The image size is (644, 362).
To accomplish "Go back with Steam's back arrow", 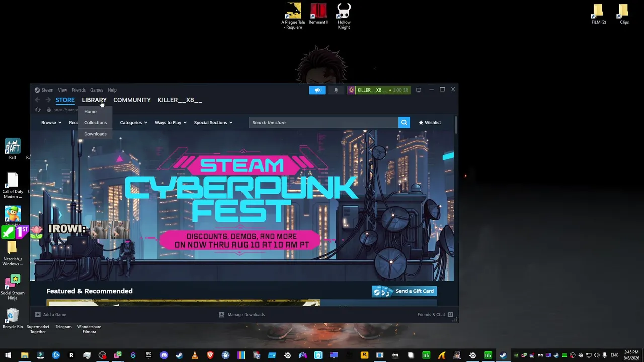I will coord(38,100).
